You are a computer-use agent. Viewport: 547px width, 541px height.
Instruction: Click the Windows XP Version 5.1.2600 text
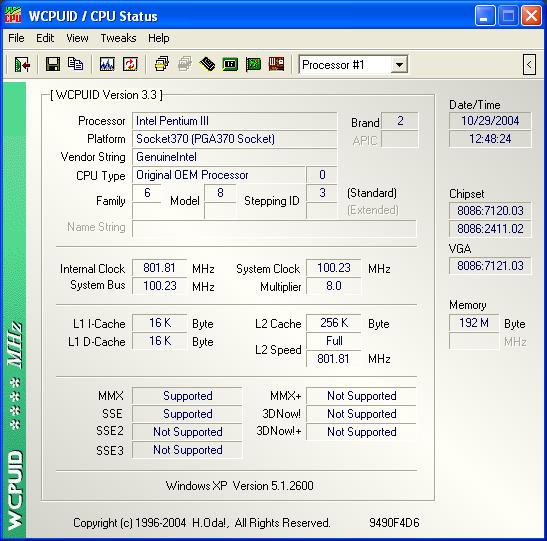coord(240,486)
